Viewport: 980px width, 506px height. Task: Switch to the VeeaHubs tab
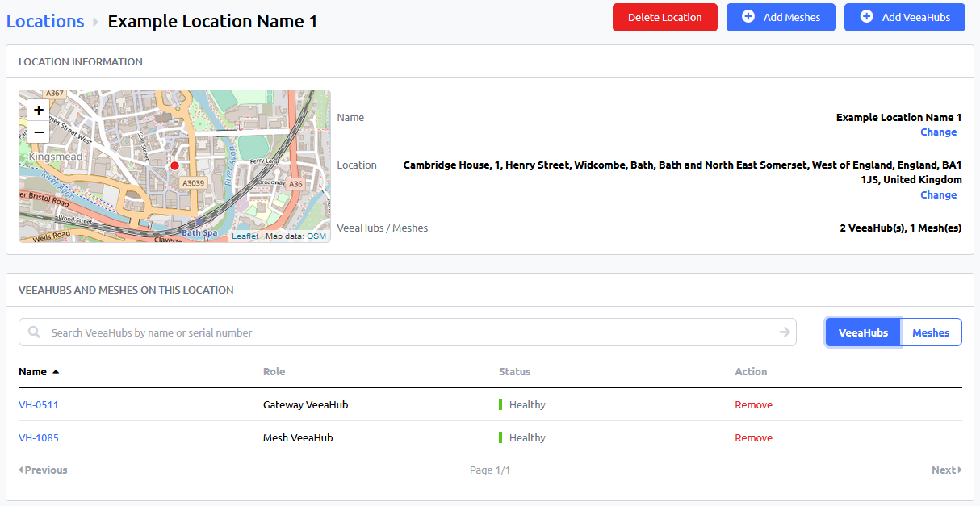(863, 332)
